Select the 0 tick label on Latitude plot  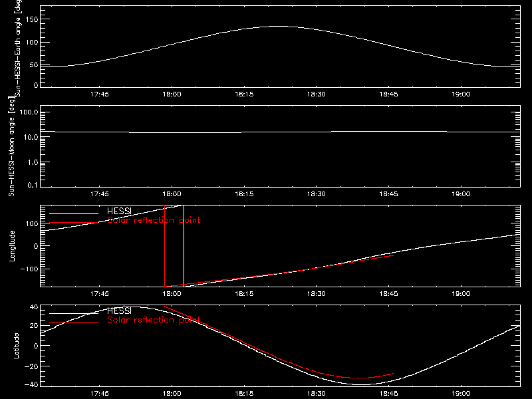36,346
